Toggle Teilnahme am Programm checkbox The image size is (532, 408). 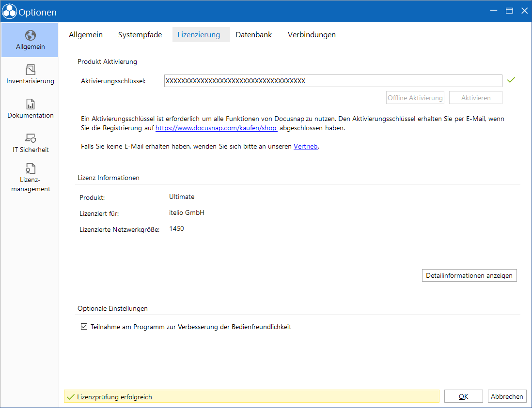[x=84, y=327]
